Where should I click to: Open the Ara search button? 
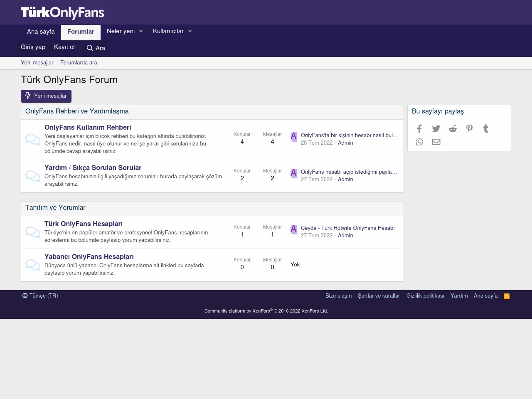click(x=96, y=48)
